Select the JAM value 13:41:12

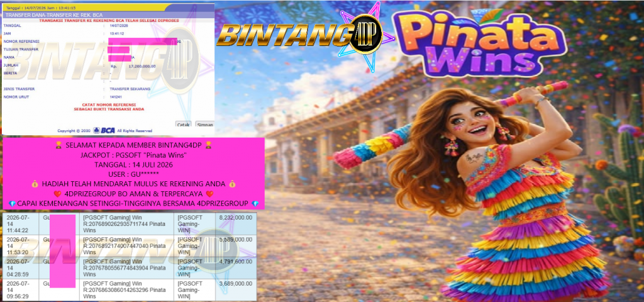[x=116, y=34]
